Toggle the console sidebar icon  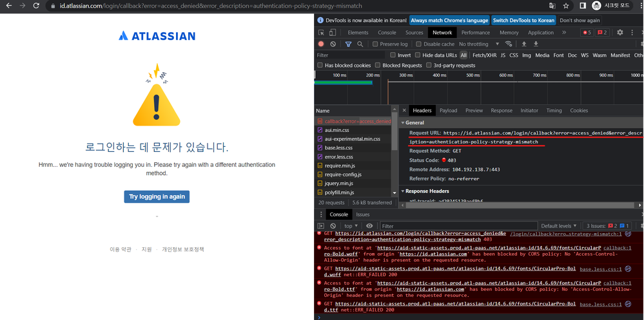click(x=321, y=225)
